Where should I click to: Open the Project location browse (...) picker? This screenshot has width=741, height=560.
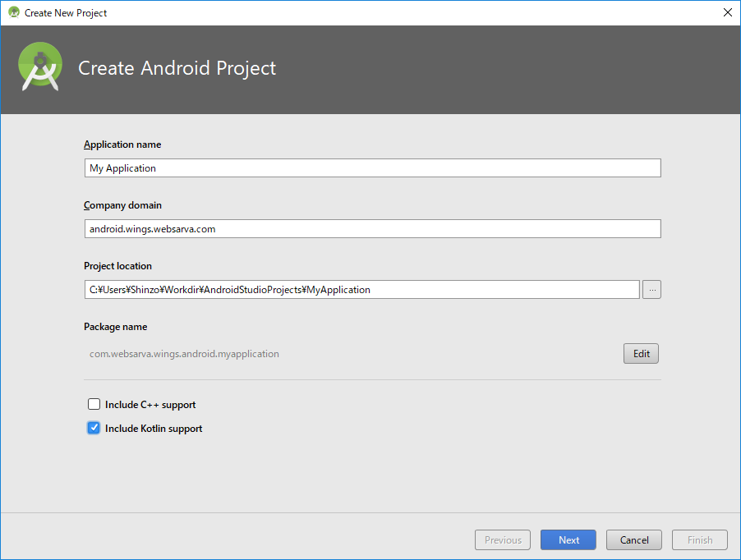[x=651, y=289]
